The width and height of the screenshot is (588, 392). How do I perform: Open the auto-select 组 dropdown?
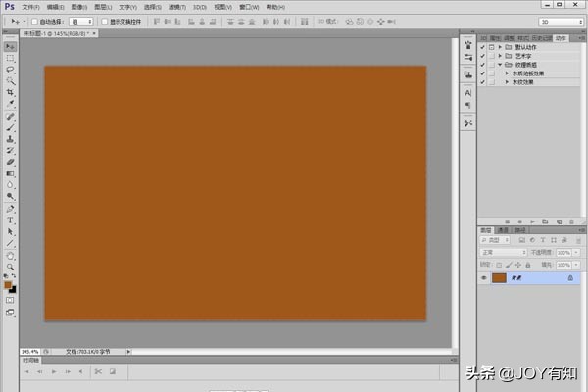point(81,22)
